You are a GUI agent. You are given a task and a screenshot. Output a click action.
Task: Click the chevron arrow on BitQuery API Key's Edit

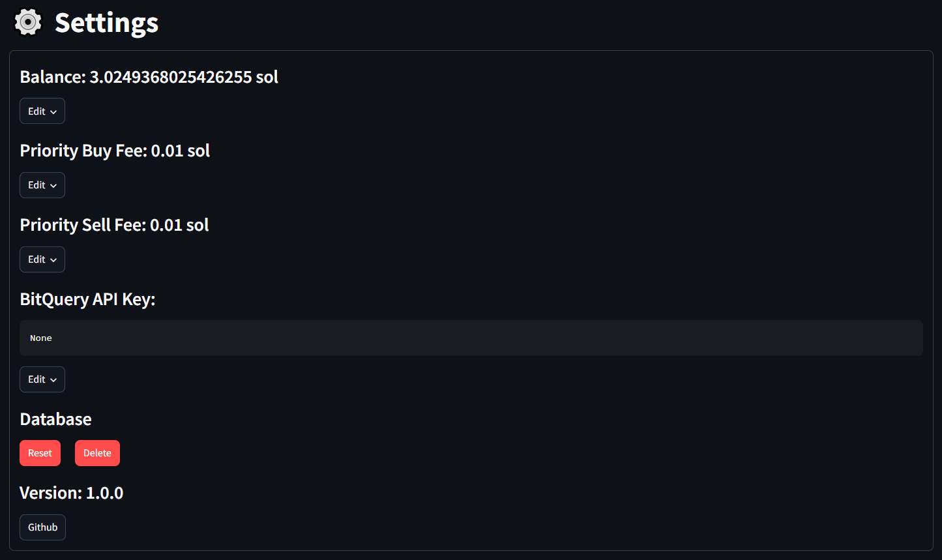(x=53, y=380)
